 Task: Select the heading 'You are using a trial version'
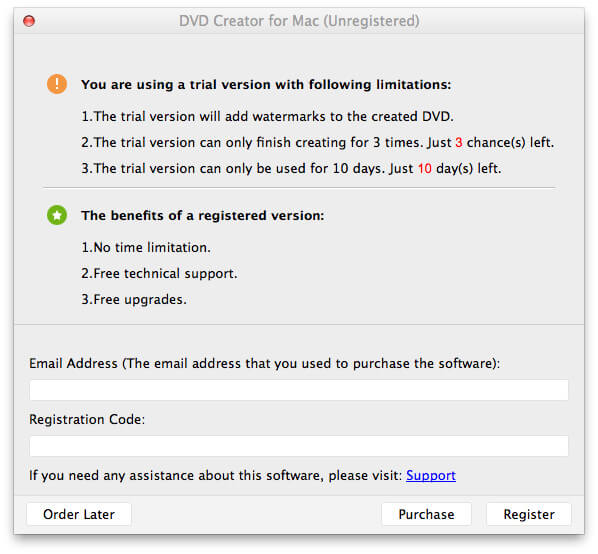[x=266, y=84]
